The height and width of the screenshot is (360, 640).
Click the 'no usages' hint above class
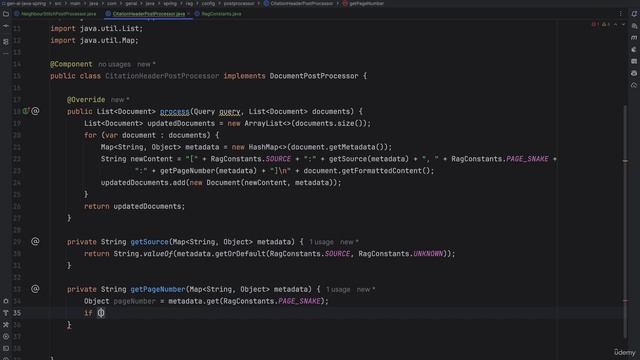coord(114,64)
